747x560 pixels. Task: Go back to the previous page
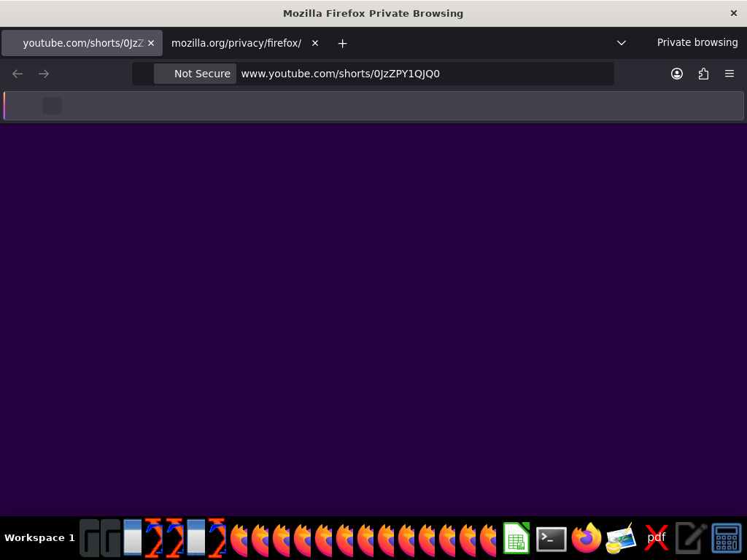tap(18, 74)
